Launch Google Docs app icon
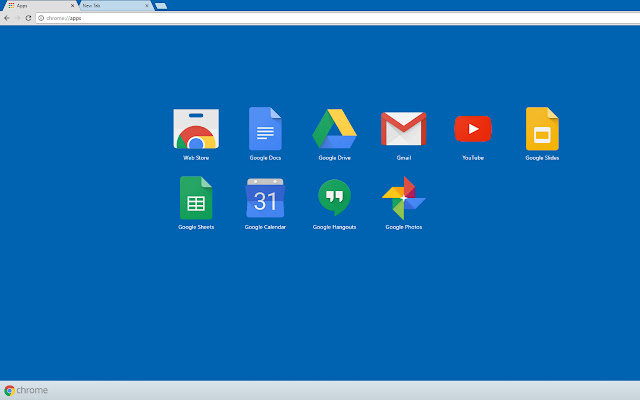Viewport: 640px width, 400px height. coord(265,129)
